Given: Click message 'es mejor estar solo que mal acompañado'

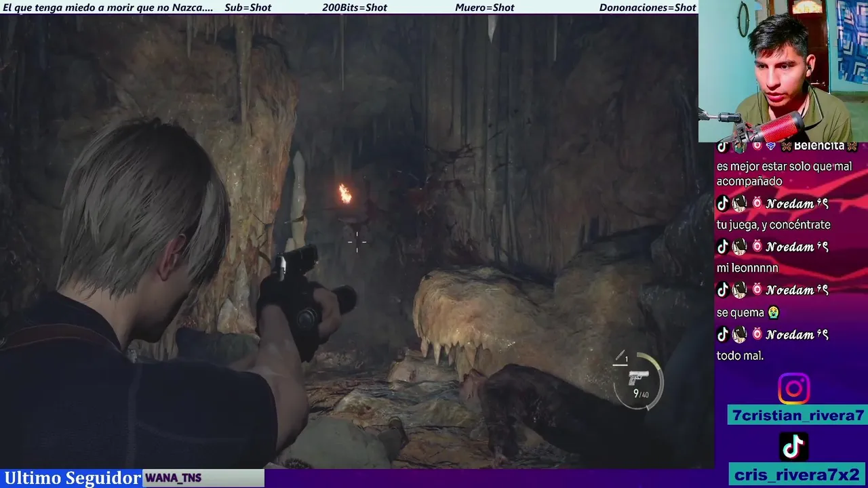Looking at the screenshot, I should 784,174.
